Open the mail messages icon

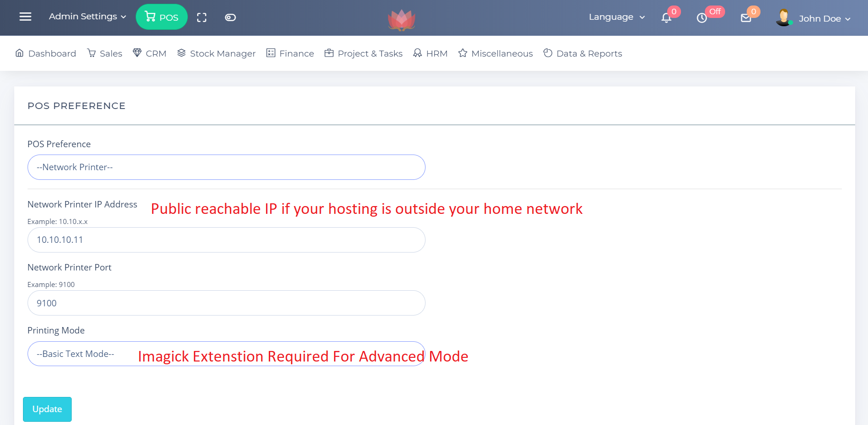pos(746,18)
